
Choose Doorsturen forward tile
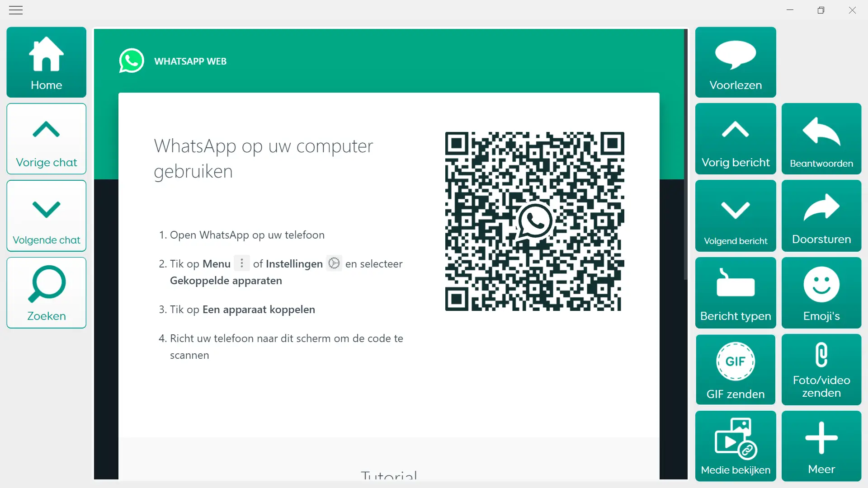(821, 216)
